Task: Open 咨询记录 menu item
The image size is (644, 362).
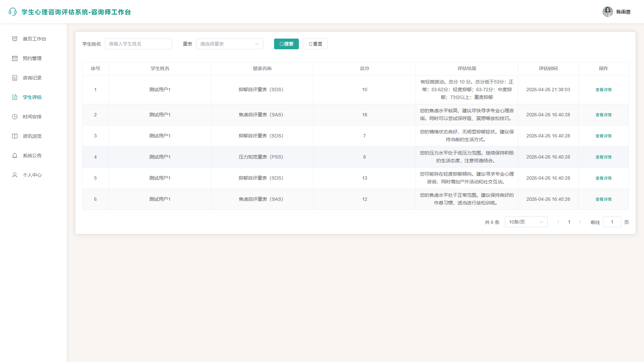Action: coord(34,78)
